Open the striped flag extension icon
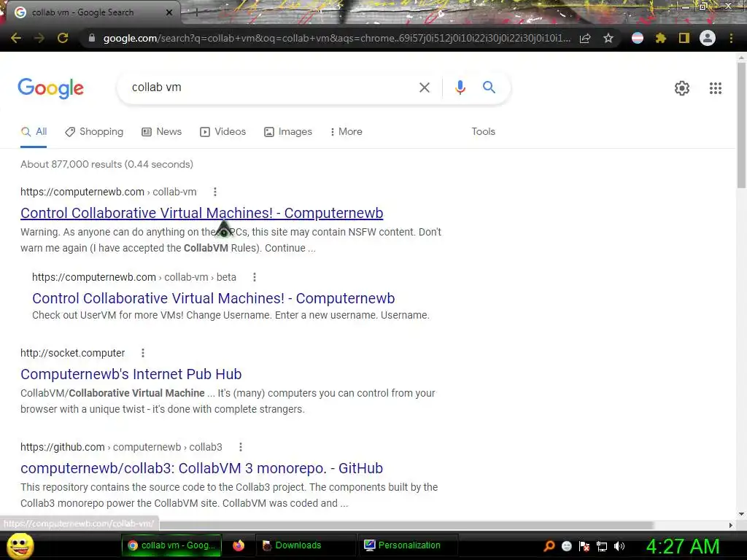This screenshot has width=747, height=560. pos(638,38)
